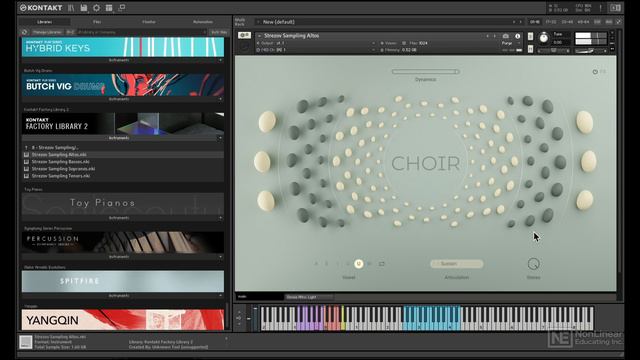Select previous instrument preset arrow
This screenshot has height=360, width=640.
point(487,36)
